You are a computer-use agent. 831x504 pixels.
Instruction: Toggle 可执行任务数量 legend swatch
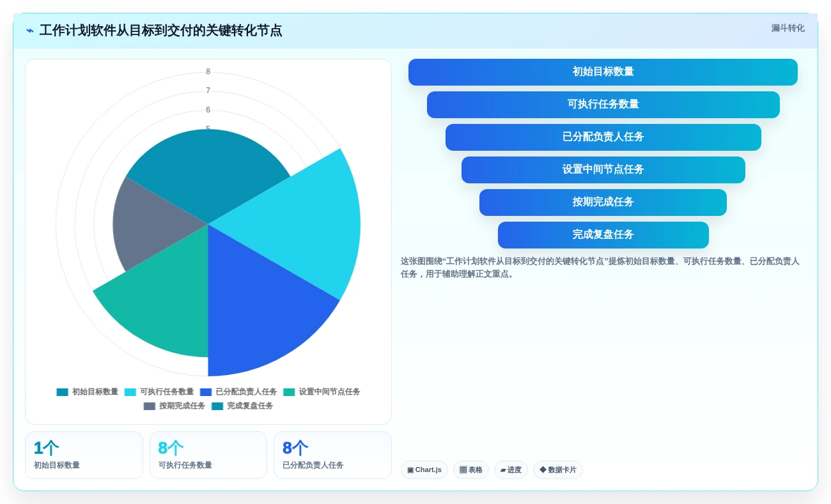130,392
